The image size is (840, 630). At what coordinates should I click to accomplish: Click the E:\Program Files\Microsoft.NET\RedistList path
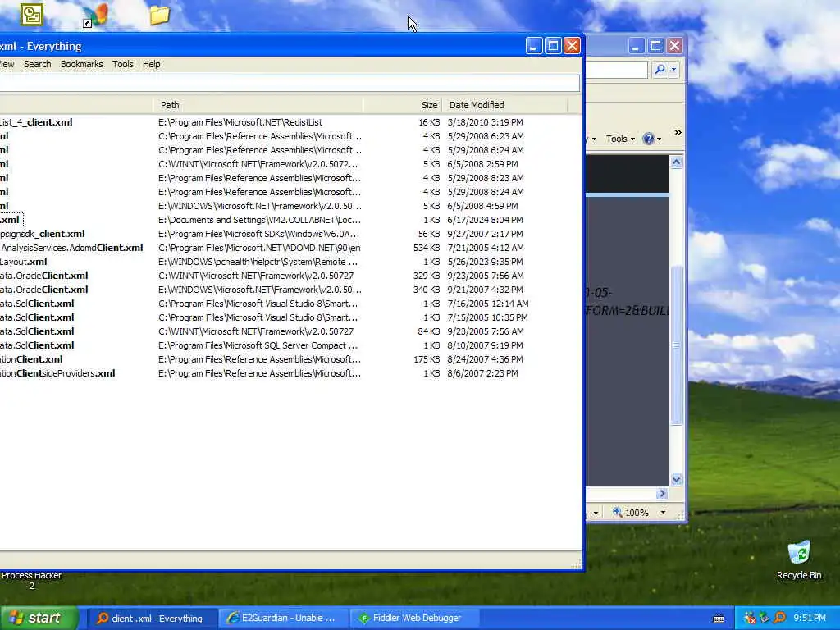pos(240,123)
